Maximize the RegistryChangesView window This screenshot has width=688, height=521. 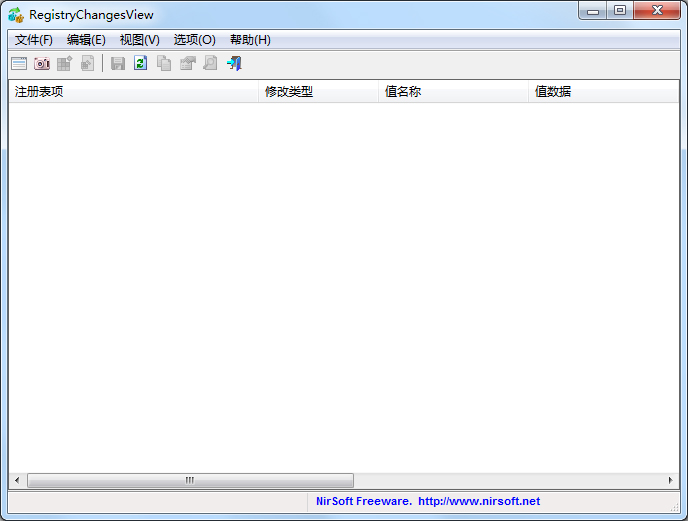[x=620, y=11]
